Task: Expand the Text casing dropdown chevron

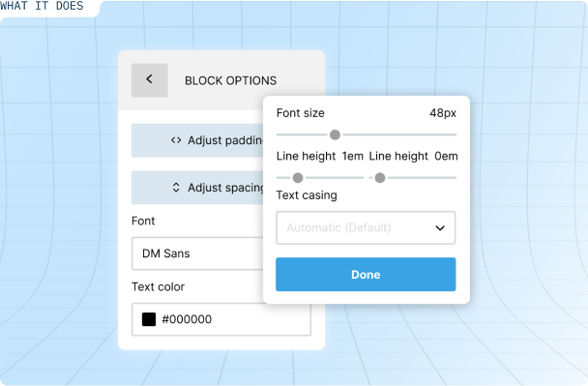Action: click(x=440, y=228)
